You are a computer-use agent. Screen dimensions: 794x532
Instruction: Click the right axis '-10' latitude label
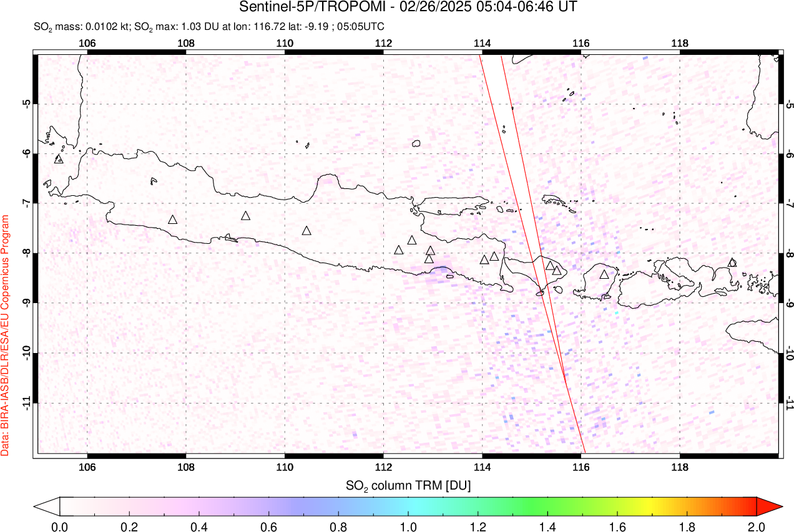tap(789, 353)
